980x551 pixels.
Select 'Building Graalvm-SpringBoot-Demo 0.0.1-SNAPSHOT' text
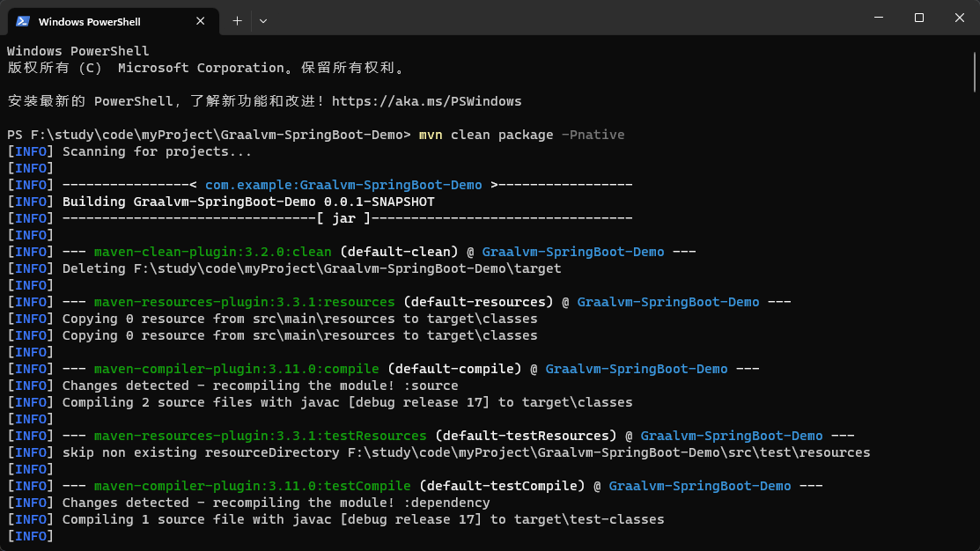click(x=248, y=202)
